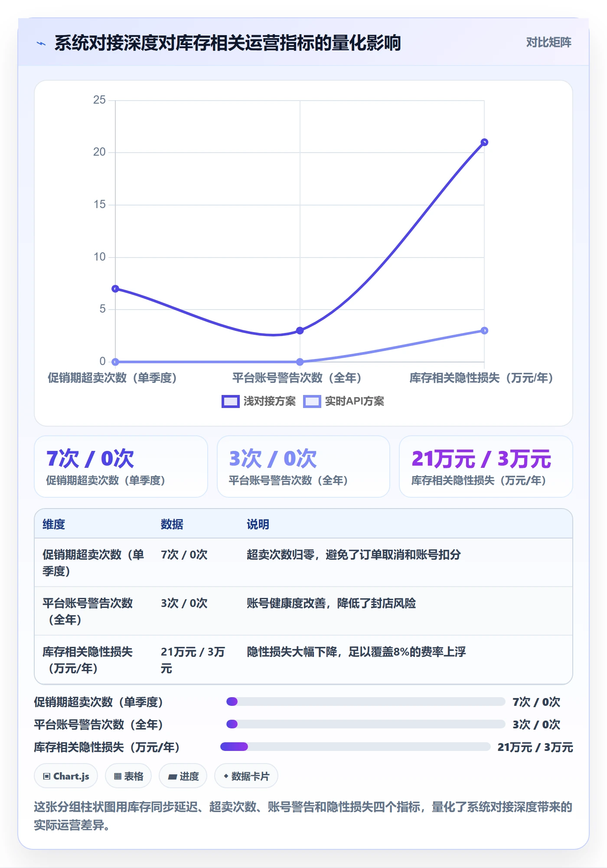
Task: Toggle 浅对接方案 legend series
Action: coord(259,401)
